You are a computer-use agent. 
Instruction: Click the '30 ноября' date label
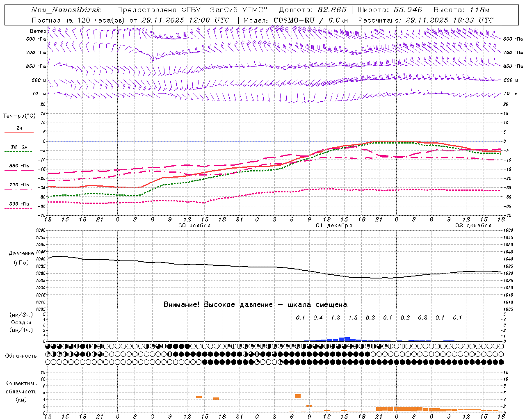tap(194, 226)
